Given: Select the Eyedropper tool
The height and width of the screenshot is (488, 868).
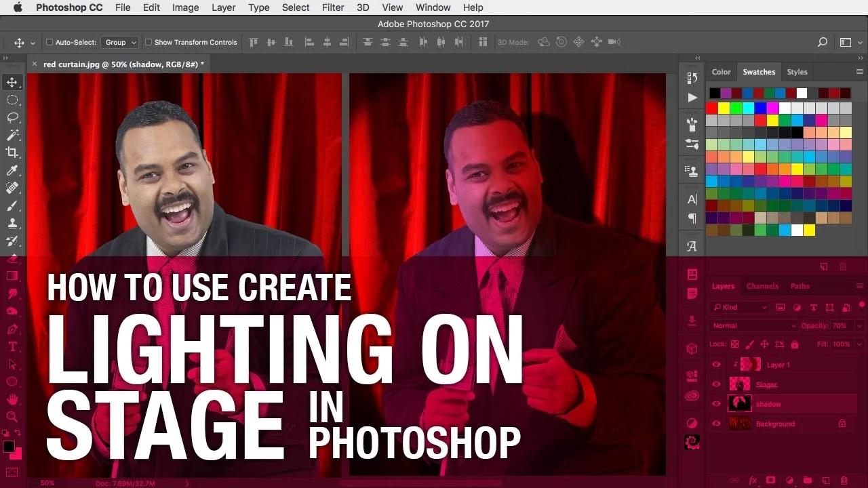Looking at the screenshot, I should (x=12, y=170).
